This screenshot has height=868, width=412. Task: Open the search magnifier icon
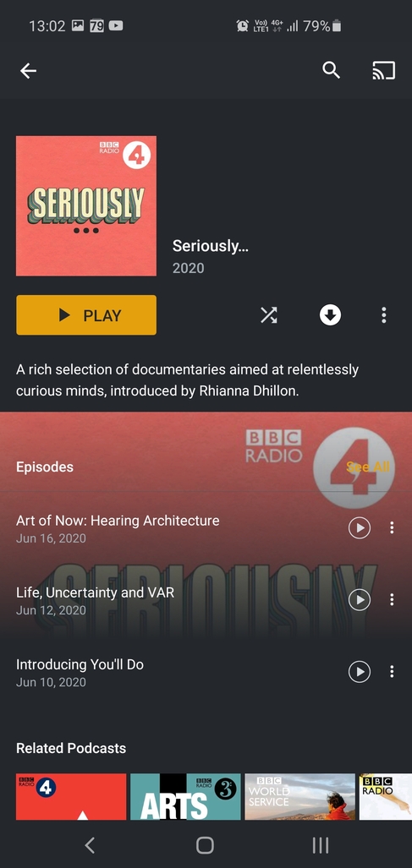pyautogui.click(x=331, y=70)
